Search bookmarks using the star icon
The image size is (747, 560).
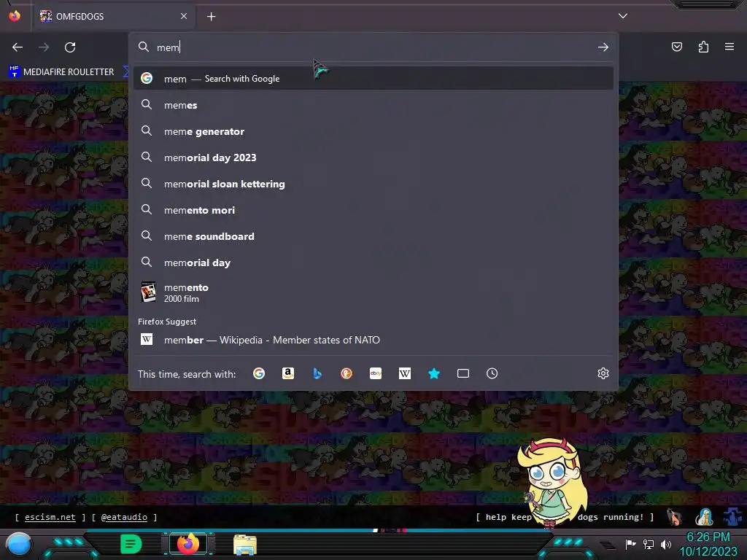coord(434,373)
